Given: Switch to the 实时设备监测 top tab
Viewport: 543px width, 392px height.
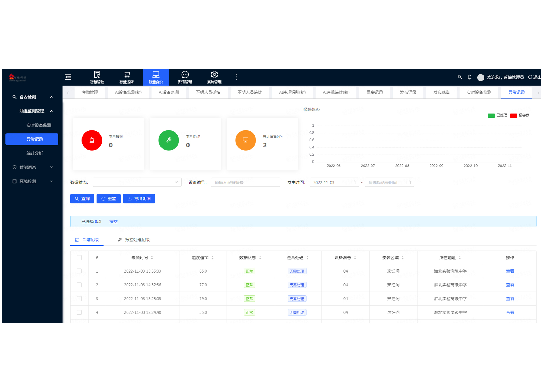Looking at the screenshot, I should (479, 92).
